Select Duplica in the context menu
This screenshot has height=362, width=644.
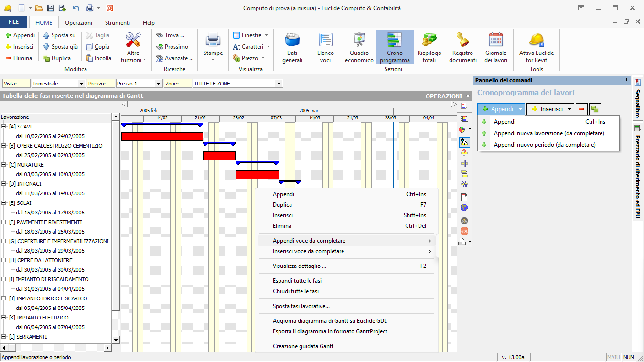tap(282, 205)
